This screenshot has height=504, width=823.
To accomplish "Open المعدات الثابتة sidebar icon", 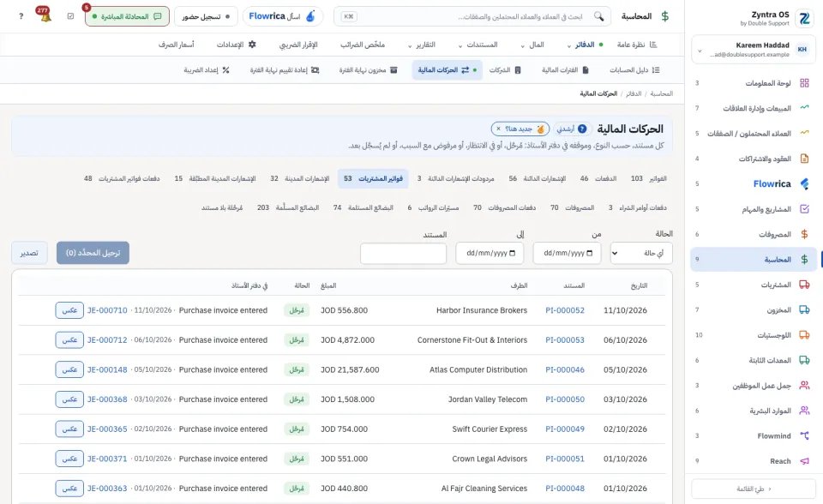I will coord(804,360).
